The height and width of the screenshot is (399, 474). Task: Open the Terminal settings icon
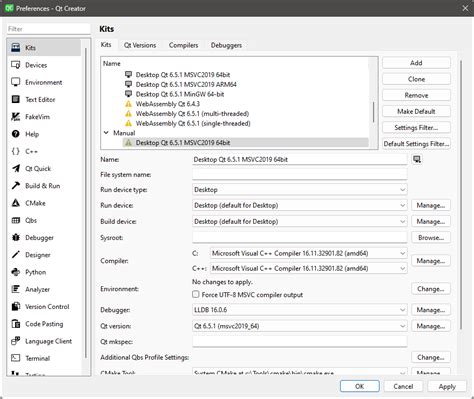(16, 358)
